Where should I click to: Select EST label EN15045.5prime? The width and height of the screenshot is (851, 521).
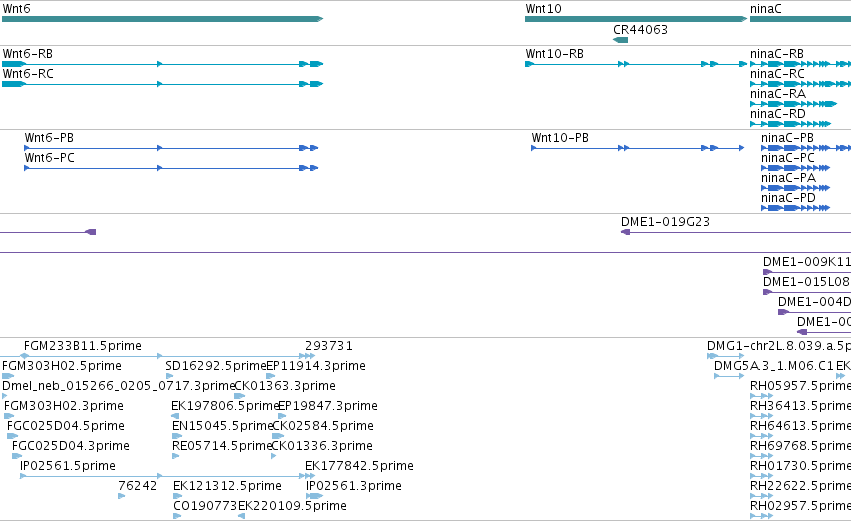coord(222,426)
